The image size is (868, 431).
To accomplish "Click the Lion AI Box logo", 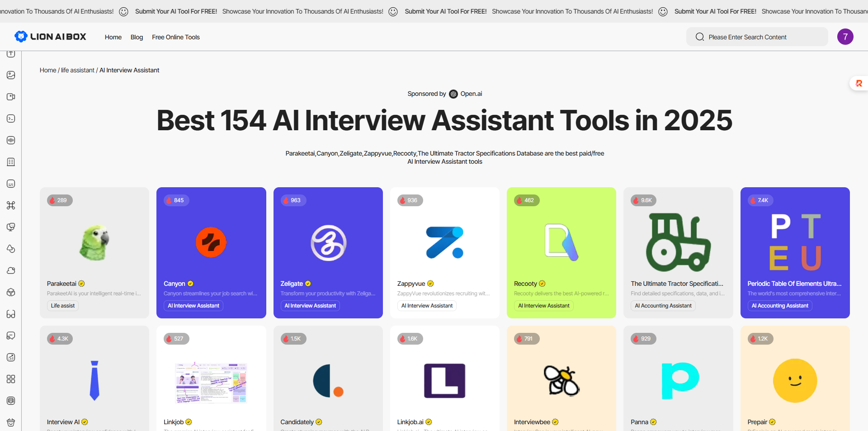I will click(x=50, y=37).
